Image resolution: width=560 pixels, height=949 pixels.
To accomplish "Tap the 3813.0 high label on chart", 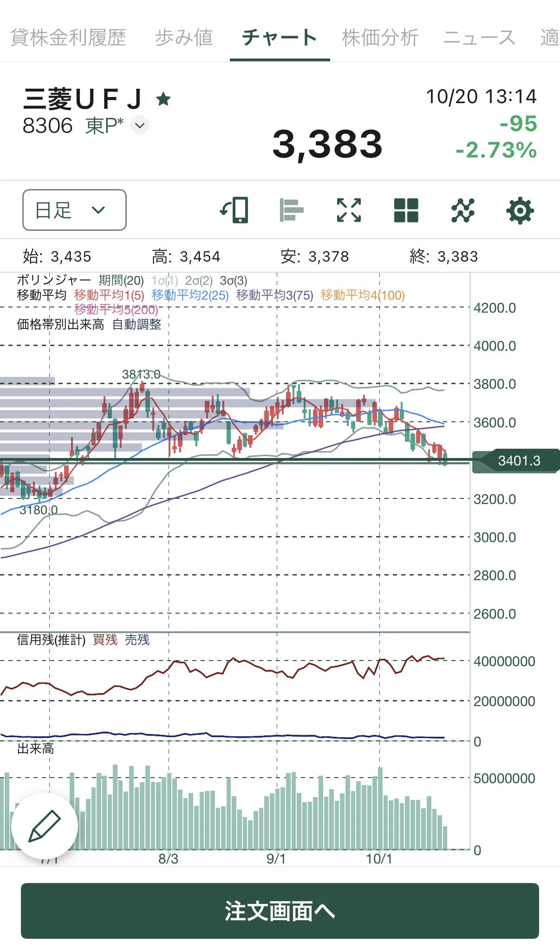I will click(x=141, y=374).
